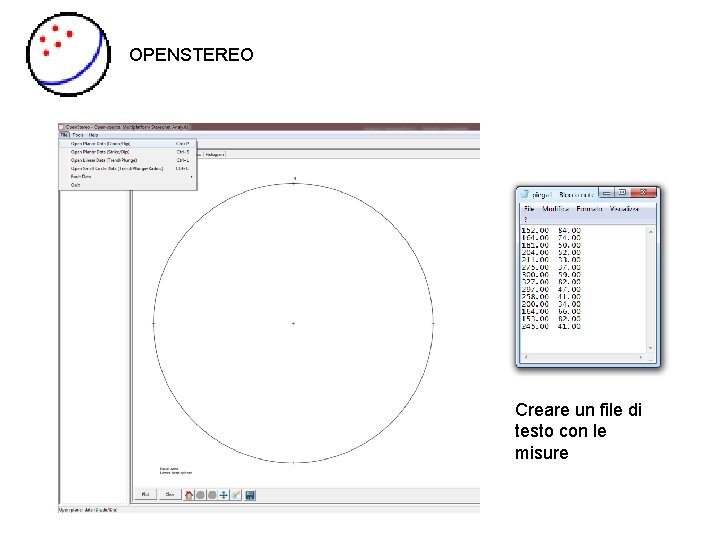Click the save figure floppy disk icon

pos(250,495)
